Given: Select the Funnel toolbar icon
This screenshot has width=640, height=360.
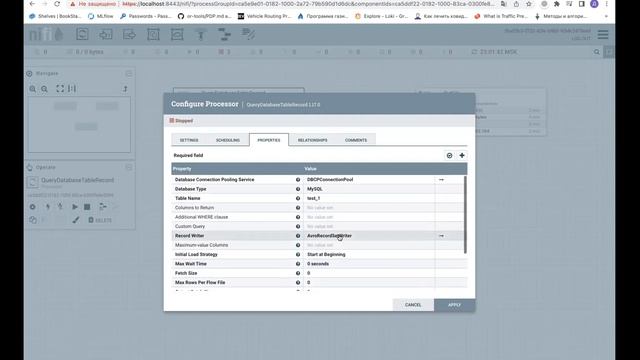Looking at the screenshot, I should [x=200, y=35].
